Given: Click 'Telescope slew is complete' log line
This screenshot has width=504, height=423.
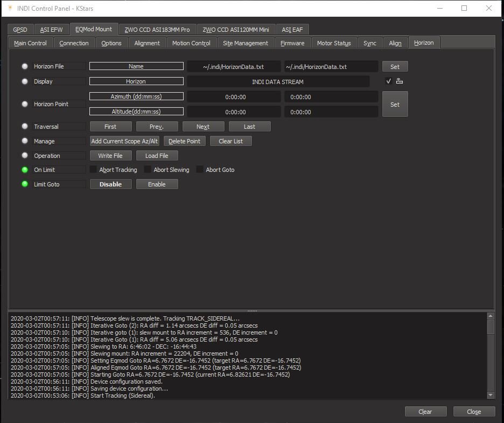Looking at the screenshot, I should [125, 318].
